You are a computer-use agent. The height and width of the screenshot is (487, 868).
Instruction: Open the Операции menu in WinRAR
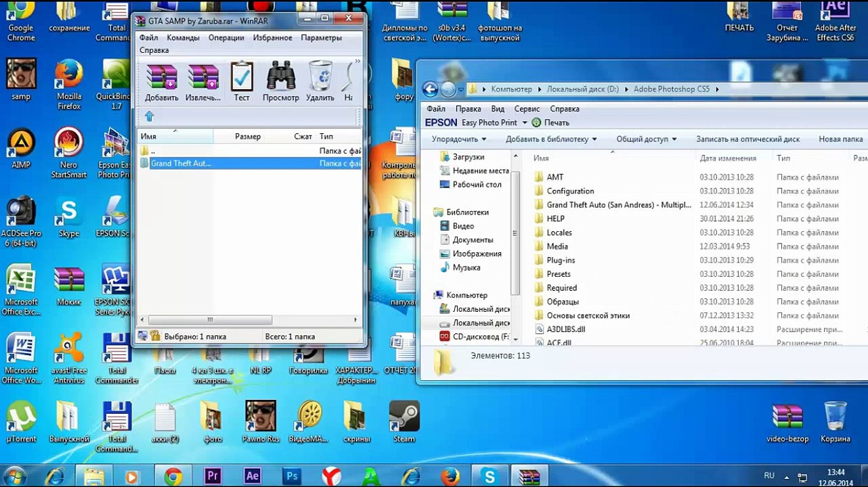coord(226,38)
